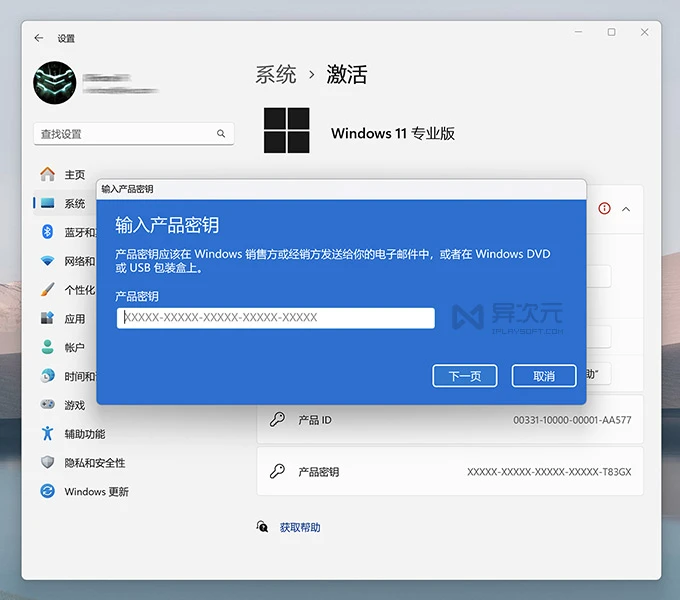
Task: Select 辅助功能 in the sidebar
Action: (85, 434)
